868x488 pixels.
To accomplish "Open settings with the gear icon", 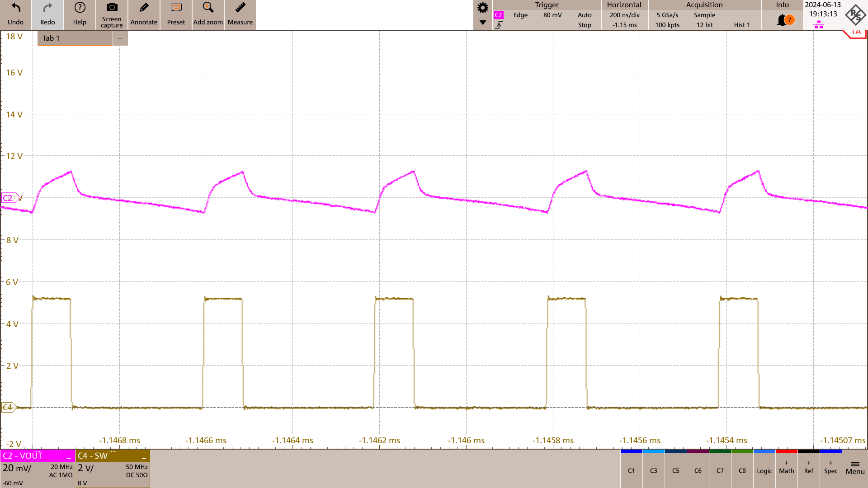I will (x=483, y=8).
